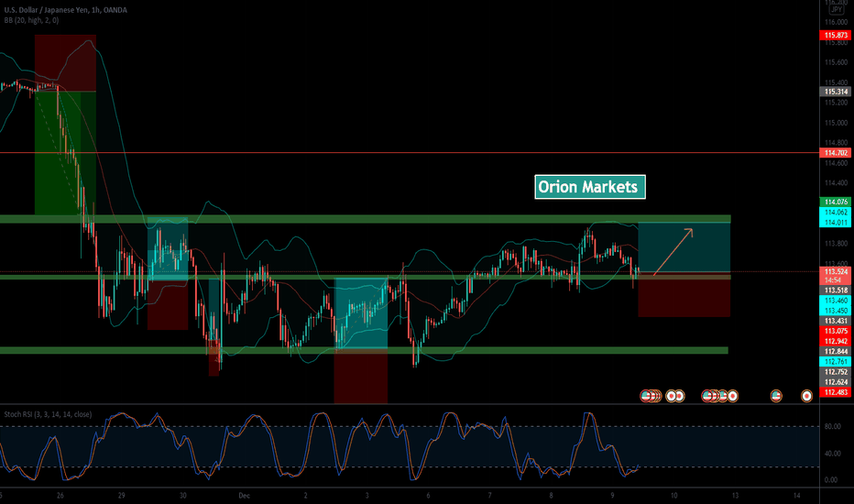The height and width of the screenshot is (504, 854).
Task: Click the 112.844 gray price label
Action: pyautogui.click(x=836, y=352)
